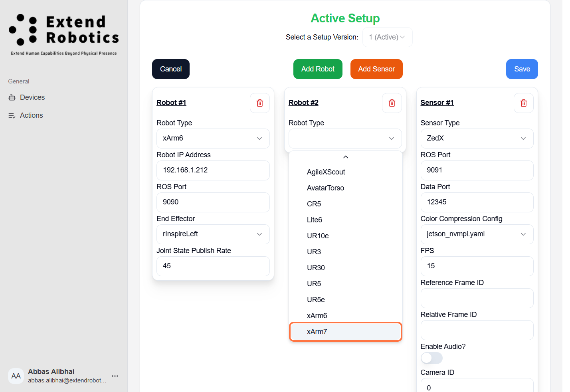
Task: Click the Extend Robotics logo
Action: coord(64,34)
